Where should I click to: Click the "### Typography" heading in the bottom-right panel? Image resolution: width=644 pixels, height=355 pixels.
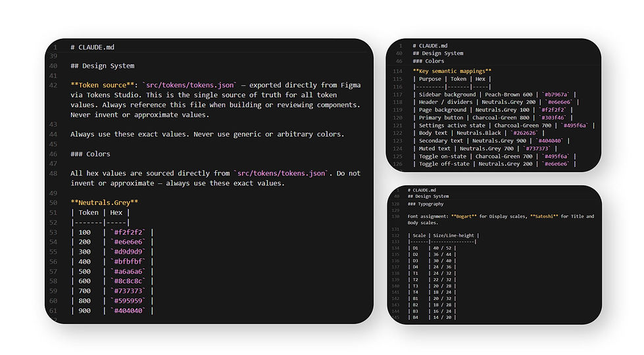(x=426, y=204)
